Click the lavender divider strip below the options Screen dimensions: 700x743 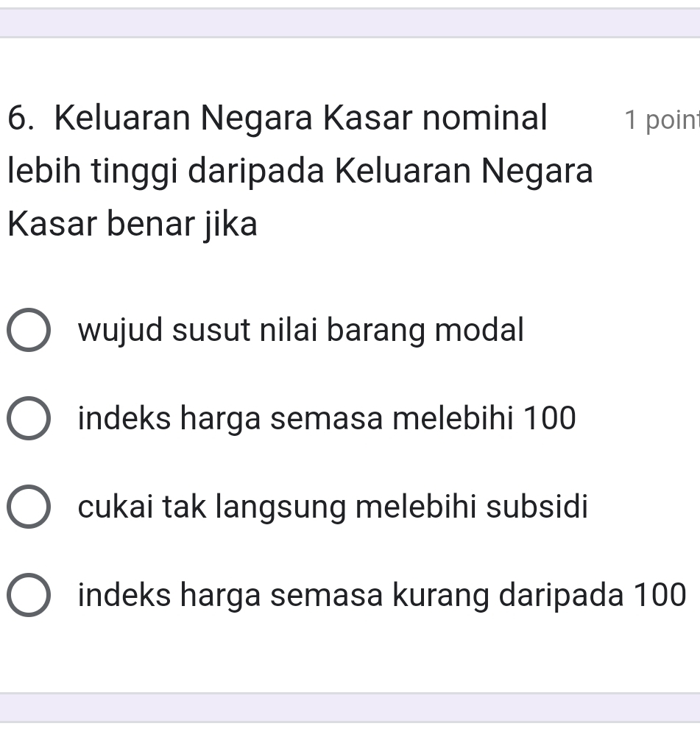[x=350, y=707]
